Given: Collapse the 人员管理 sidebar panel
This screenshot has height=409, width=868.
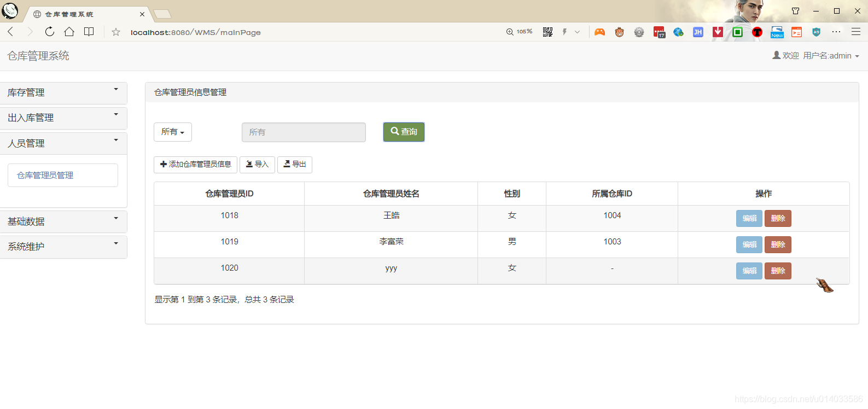Looking at the screenshot, I should coord(63,143).
